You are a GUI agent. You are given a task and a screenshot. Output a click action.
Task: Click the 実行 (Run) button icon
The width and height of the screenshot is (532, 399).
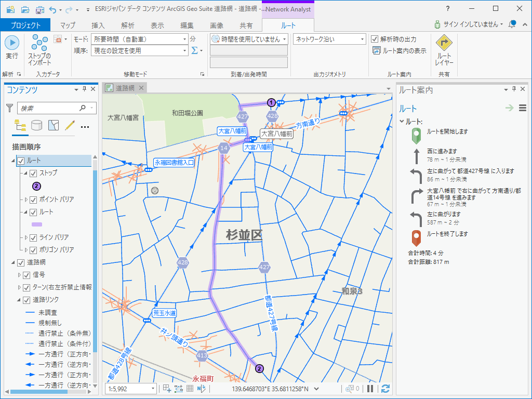[x=11, y=43]
